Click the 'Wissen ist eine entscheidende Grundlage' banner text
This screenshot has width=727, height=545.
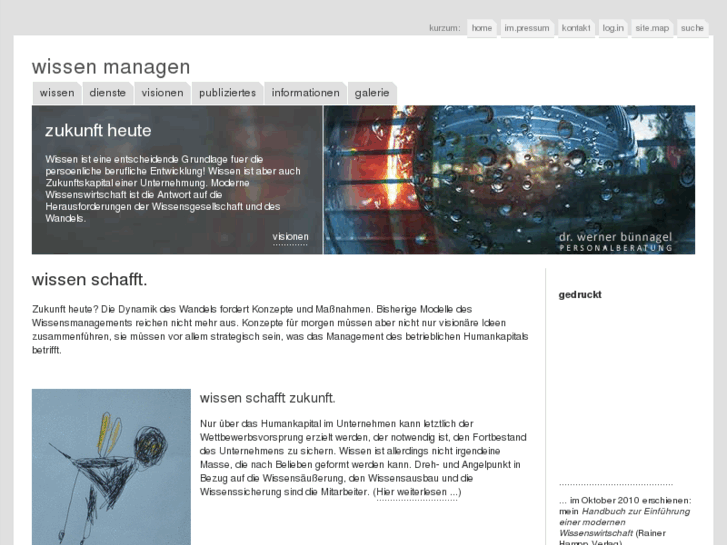pyautogui.click(x=173, y=189)
